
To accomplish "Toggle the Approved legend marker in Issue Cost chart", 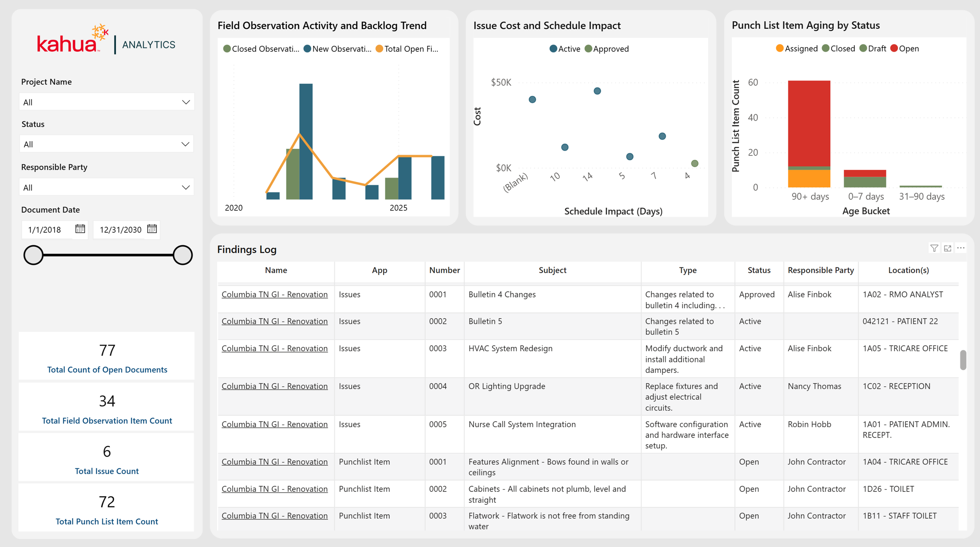I will (x=588, y=49).
